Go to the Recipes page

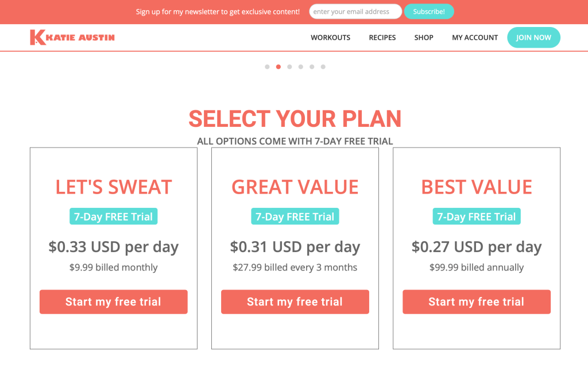[382, 37]
